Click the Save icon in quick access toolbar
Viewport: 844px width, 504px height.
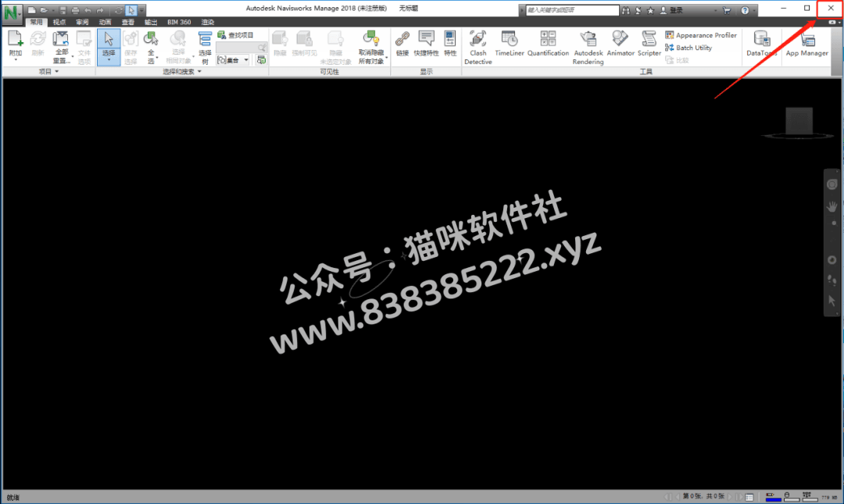click(63, 10)
